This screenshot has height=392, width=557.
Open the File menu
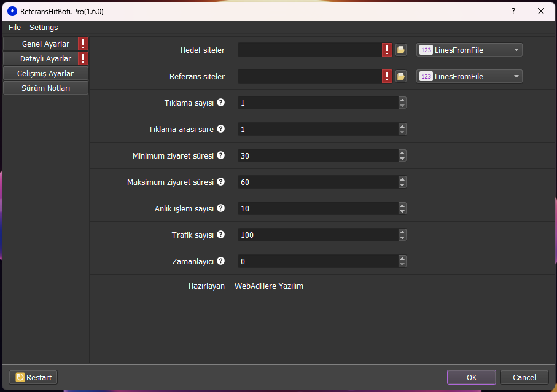pos(15,28)
